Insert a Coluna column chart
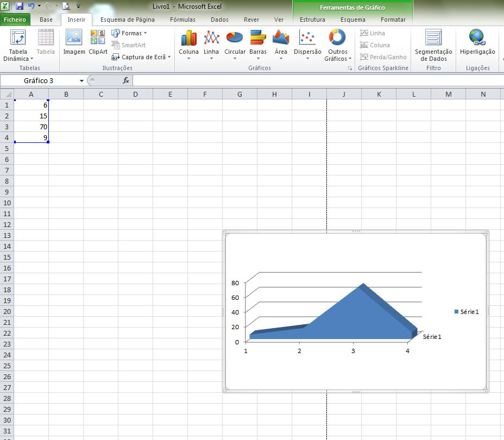The image size is (504, 440). [x=188, y=45]
